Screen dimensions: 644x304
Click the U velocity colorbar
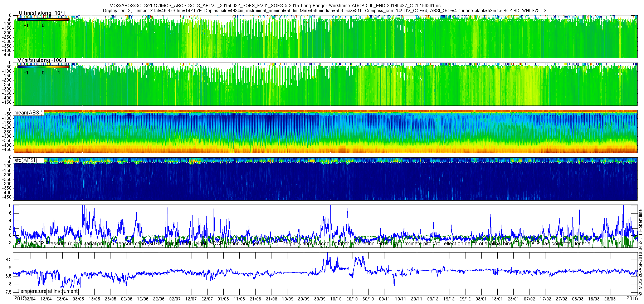tap(43, 19)
